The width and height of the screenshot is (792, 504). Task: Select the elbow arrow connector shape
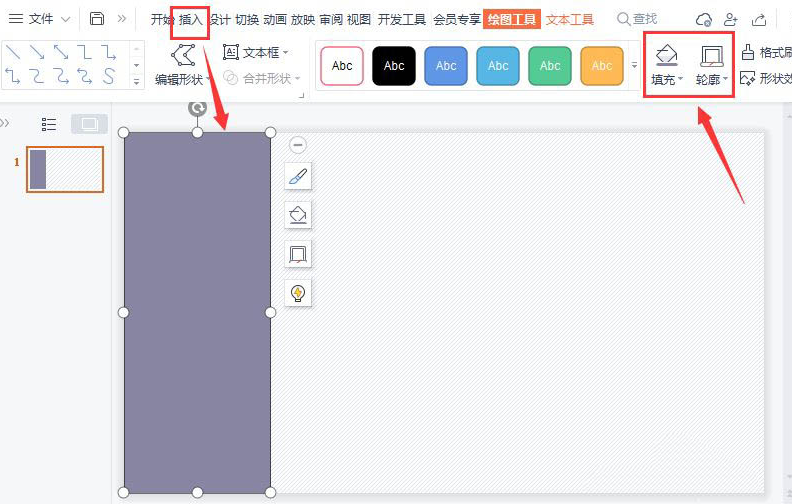[108, 52]
